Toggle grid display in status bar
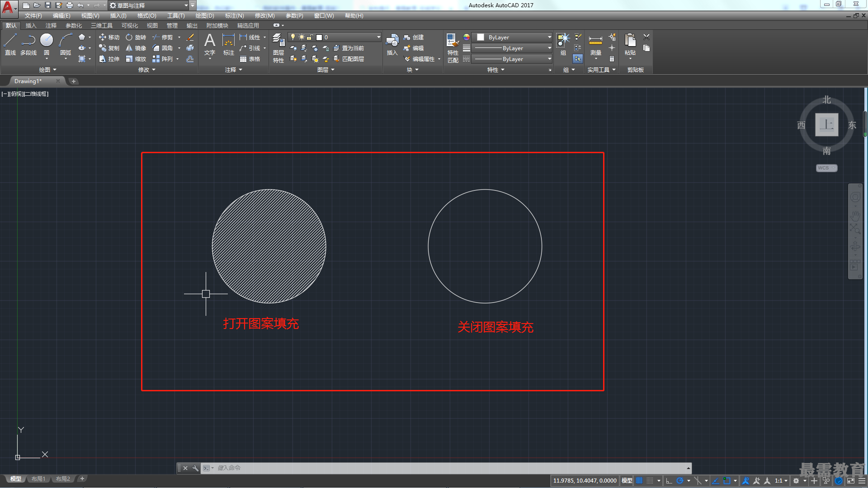This screenshot has width=868, height=488. coord(639,481)
